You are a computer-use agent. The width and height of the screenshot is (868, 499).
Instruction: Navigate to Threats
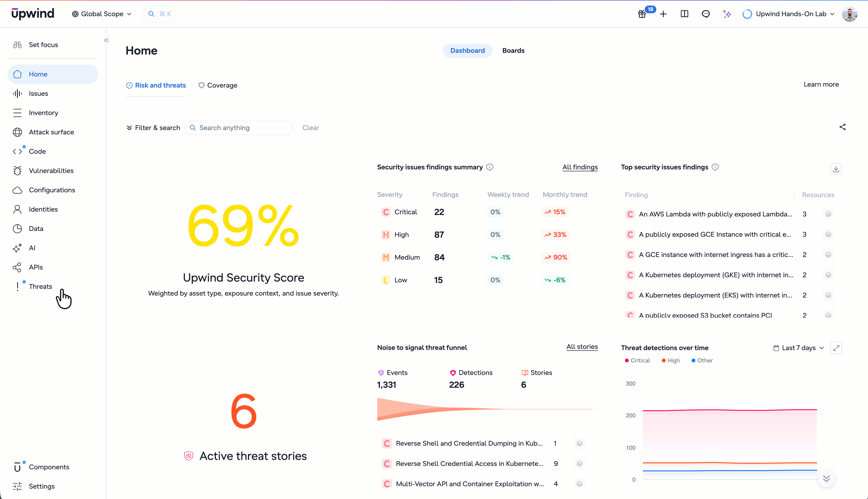pos(53,286)
